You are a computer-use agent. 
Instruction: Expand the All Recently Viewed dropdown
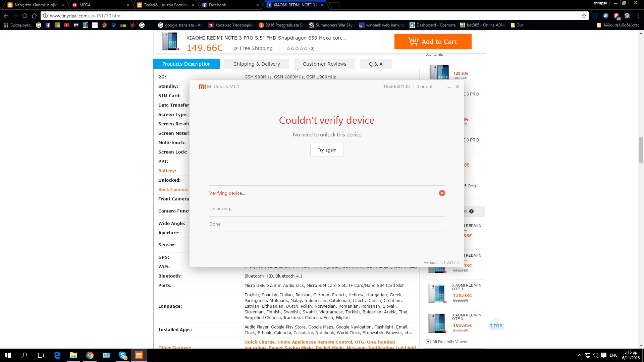point(428,342)
